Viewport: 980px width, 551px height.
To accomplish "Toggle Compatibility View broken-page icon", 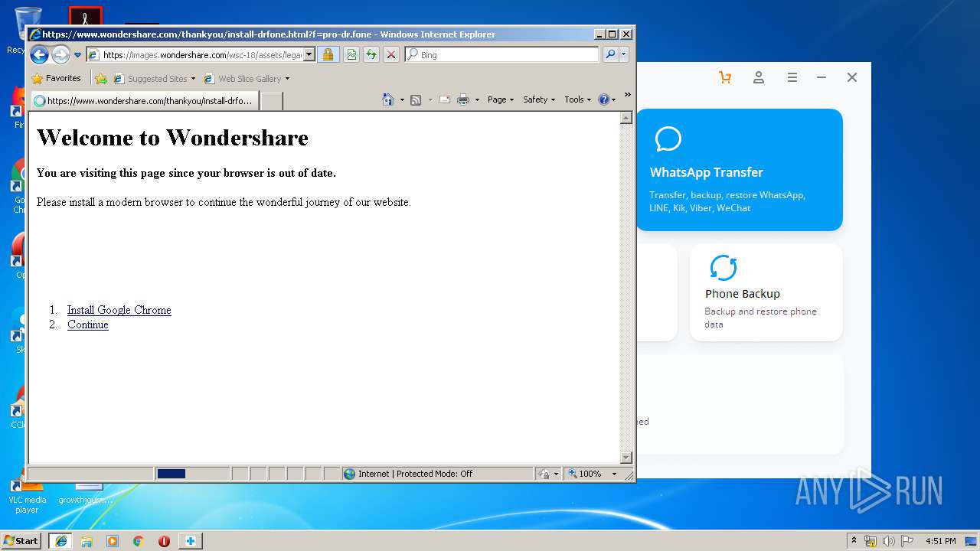I will tap(351, 54).
